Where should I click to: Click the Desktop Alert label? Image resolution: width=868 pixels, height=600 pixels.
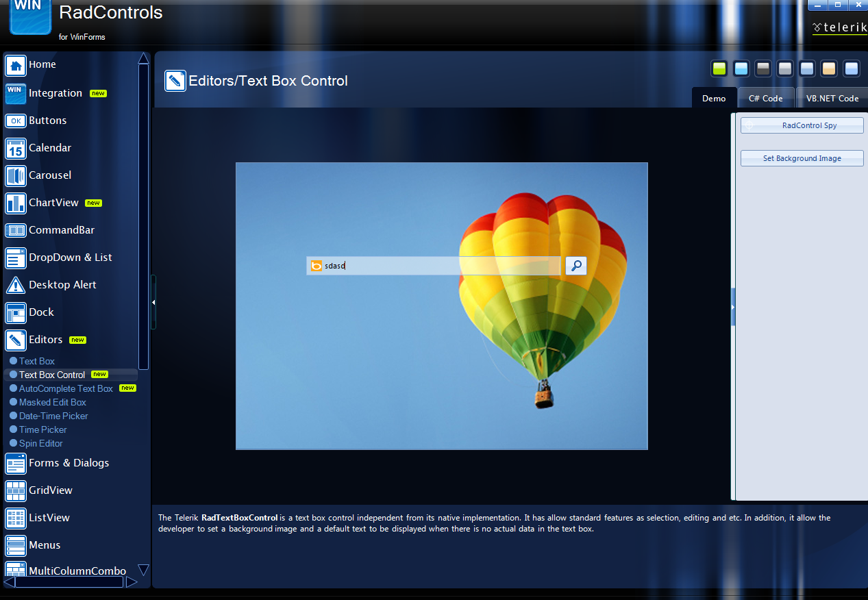click(x=62, y=285)
